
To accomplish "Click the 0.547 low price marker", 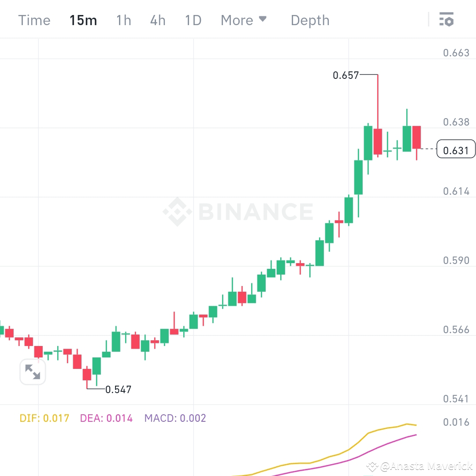I will click(x=118, y=389).
